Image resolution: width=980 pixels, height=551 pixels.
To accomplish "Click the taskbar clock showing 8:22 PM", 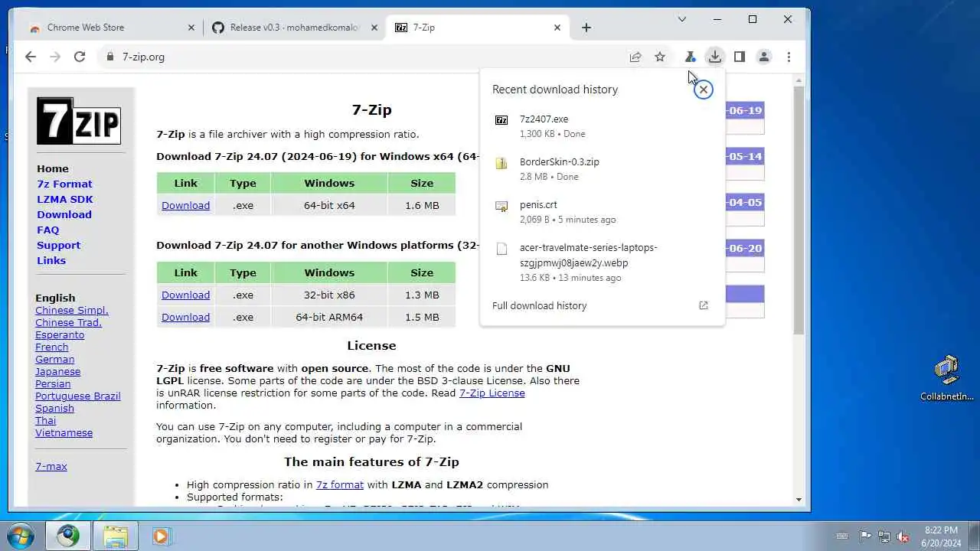I will (941, 536).
